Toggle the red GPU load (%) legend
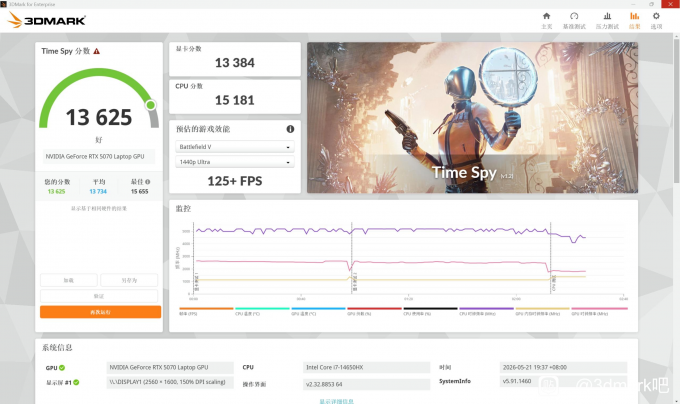 [x=374, y=311]
